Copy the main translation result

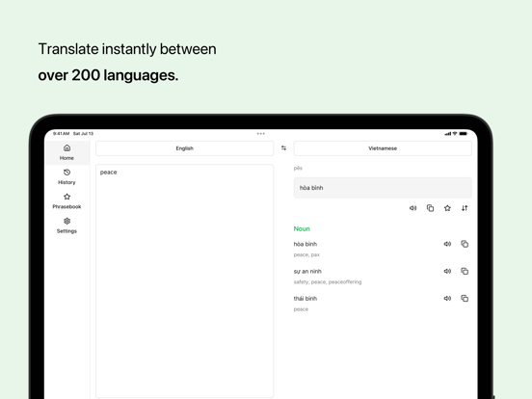430,208
